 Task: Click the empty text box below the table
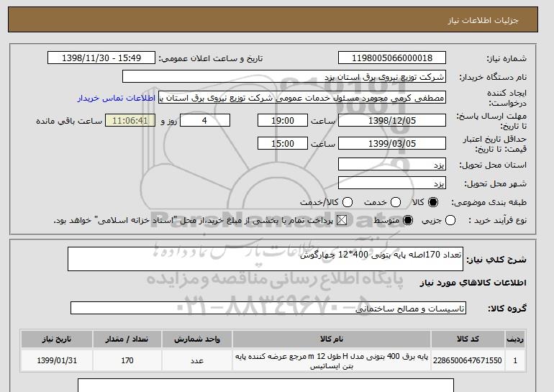265,386
